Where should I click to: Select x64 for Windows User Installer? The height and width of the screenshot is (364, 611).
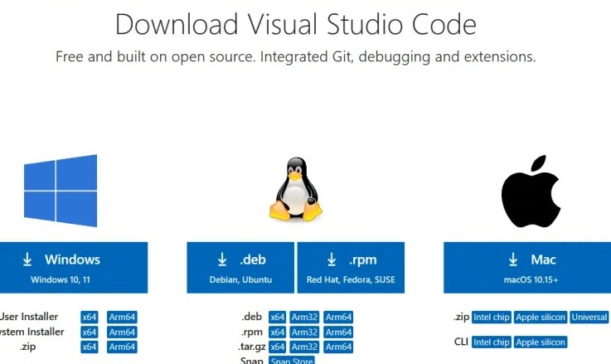coord(90,318)
